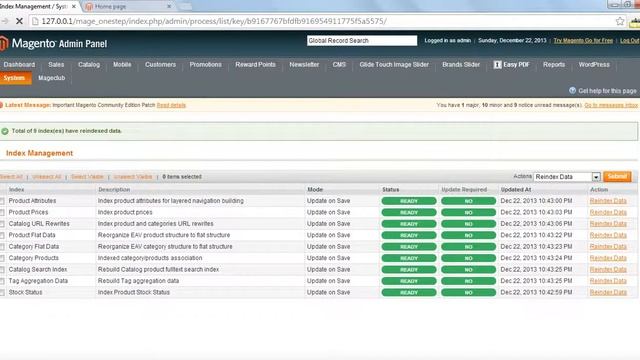Click the Updated At column header
The height and width of the screenshot is (360, 640).
[516, 190]
